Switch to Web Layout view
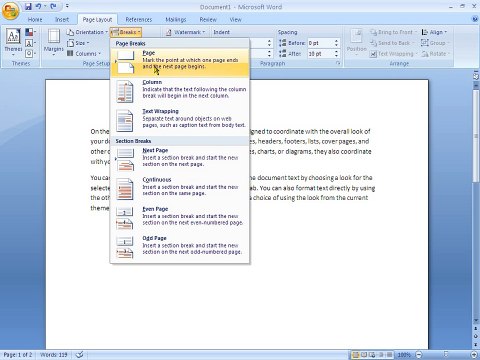The width and height of the screenshot is (480, 360). [x=372, y=355]
